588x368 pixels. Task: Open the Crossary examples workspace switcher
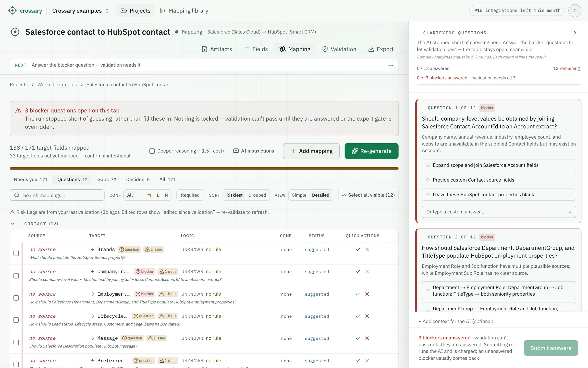coord(81,11)
